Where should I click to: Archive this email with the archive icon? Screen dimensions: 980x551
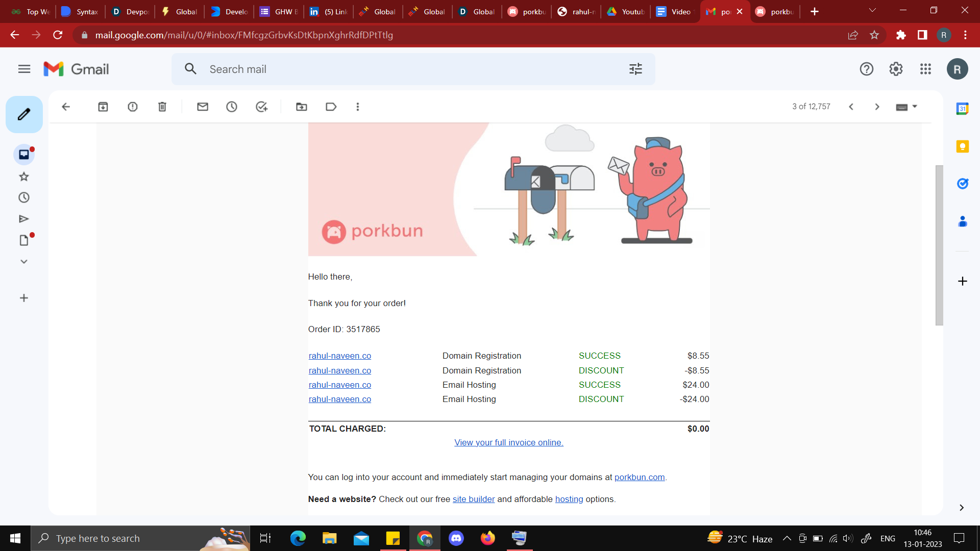point(103,107)
